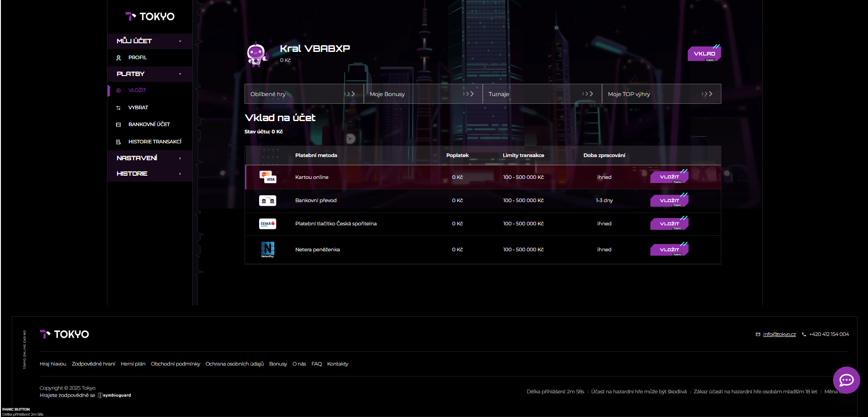Open the Zodpovědné hraní footer link
This screenshot has height=417, width=868.
point(93,364)
